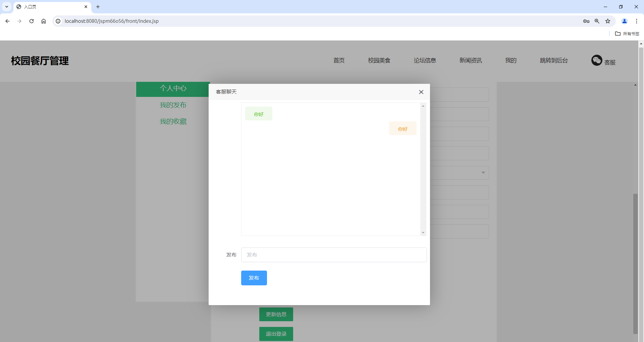The image size is (644, 342).
Task: Open the tab search dropdown arrow
Action: pyautogui.click(x=6, y=7)
